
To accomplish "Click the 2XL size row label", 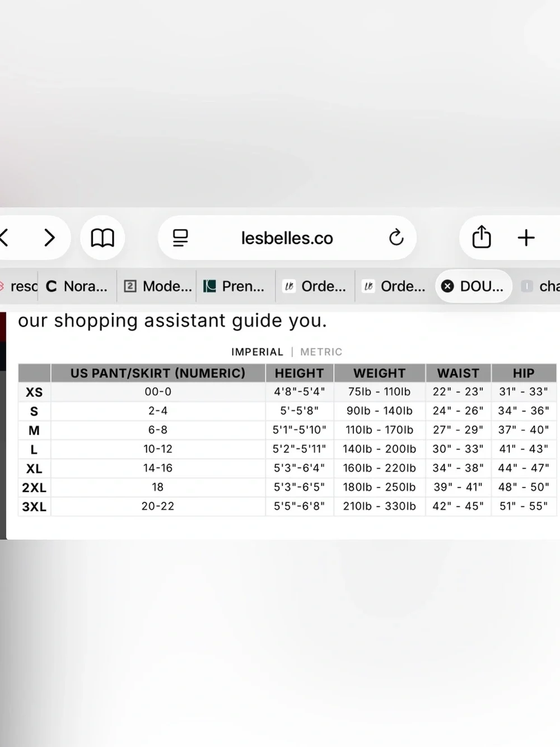I will 34,488.
